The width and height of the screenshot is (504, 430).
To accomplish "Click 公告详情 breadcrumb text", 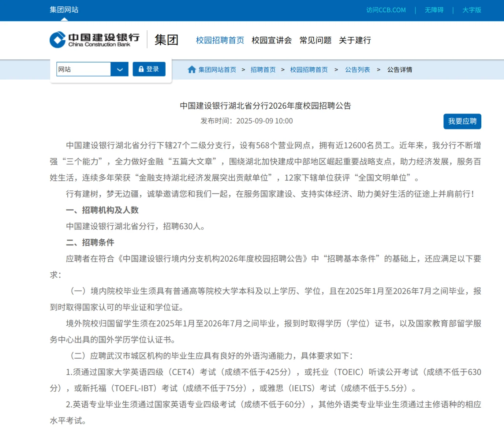I will [400, 70].
